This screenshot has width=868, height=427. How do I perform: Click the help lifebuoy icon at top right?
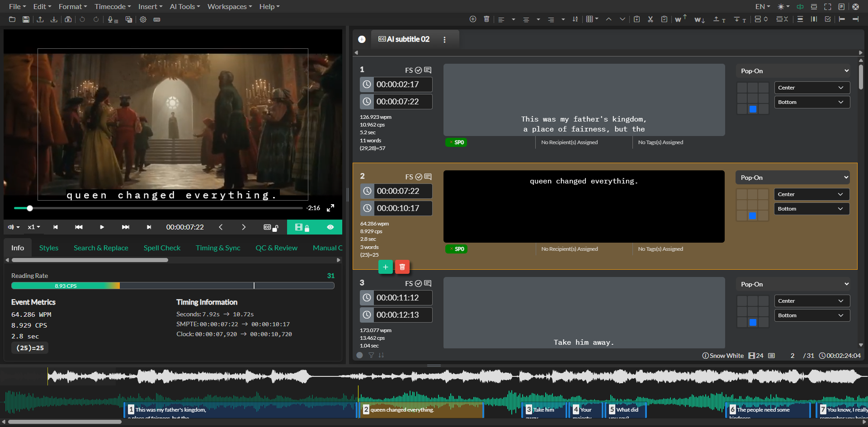[855, 7]
